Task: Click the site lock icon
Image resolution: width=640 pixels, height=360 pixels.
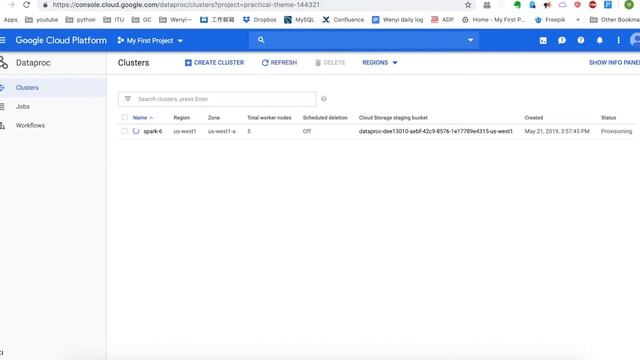Action: (x=45, y=5)
